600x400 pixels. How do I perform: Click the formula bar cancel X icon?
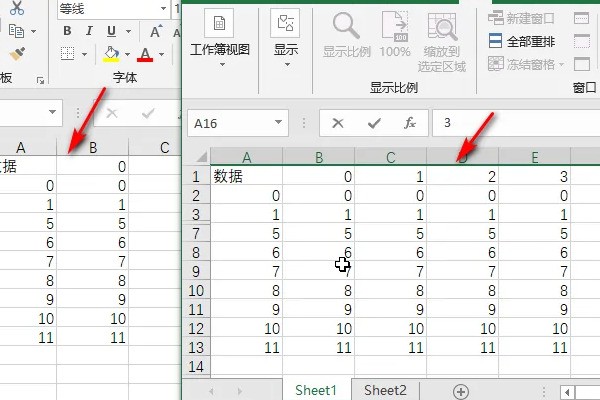coord(338,123)
